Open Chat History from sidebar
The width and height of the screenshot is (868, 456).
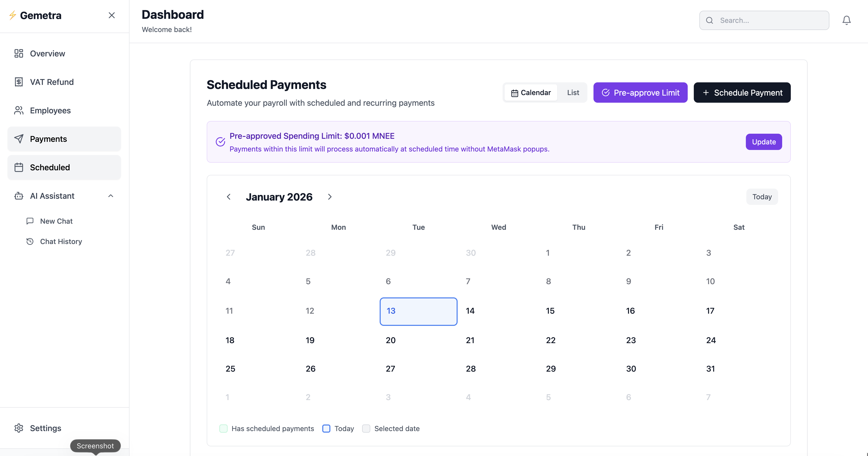pyautogui.click(x=61, y=241)
